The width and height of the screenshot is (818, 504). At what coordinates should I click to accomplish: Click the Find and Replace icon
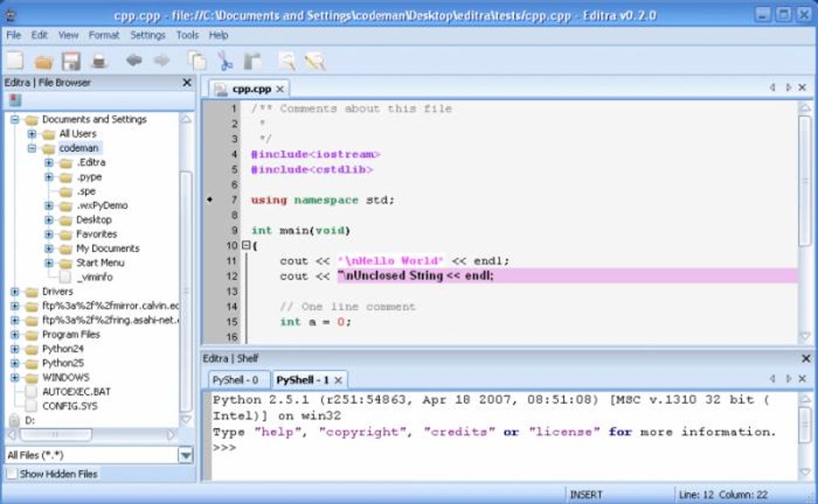[x=314, y=61]
